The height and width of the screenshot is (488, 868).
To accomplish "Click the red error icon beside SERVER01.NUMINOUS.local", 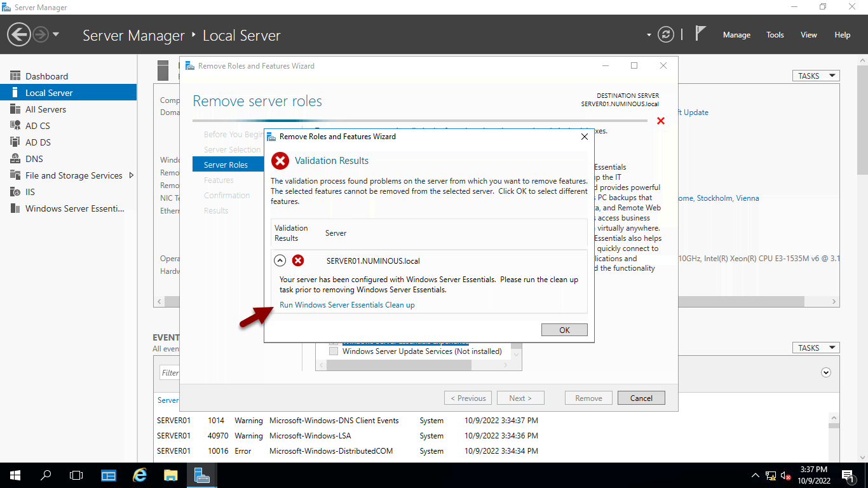I will [x=298, y=261].
